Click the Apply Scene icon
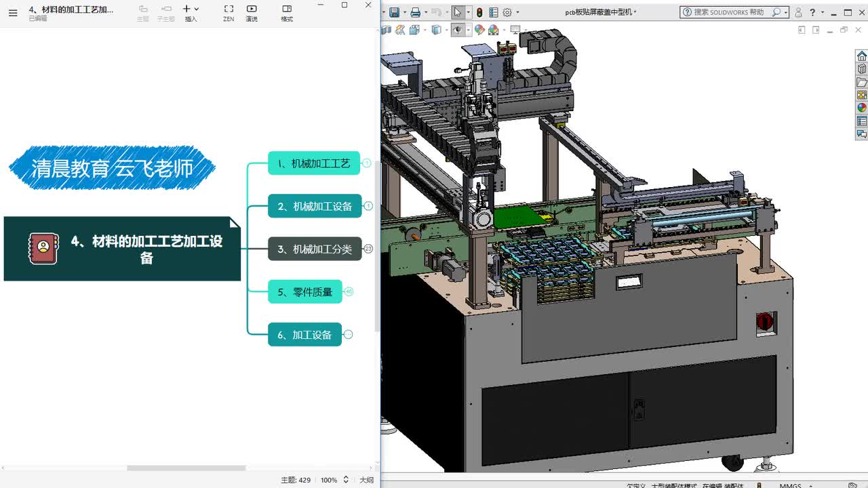868x488 pixels. [493, 30]
